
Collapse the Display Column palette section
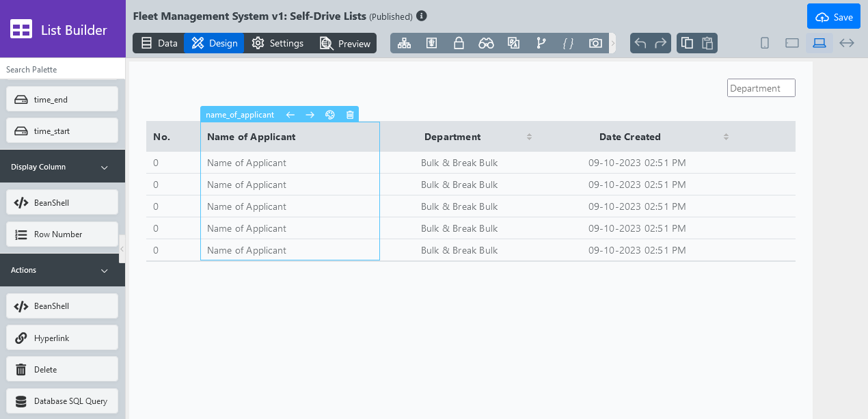(105, 167)
